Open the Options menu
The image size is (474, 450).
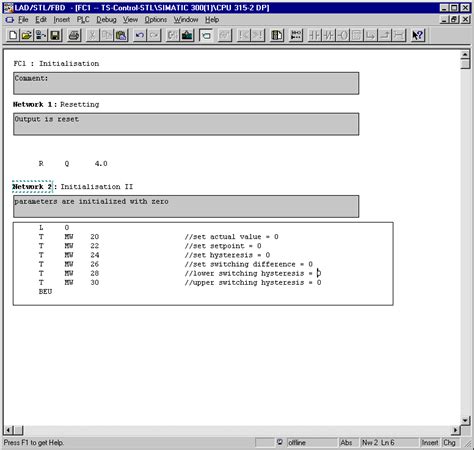tap(156, 20)
